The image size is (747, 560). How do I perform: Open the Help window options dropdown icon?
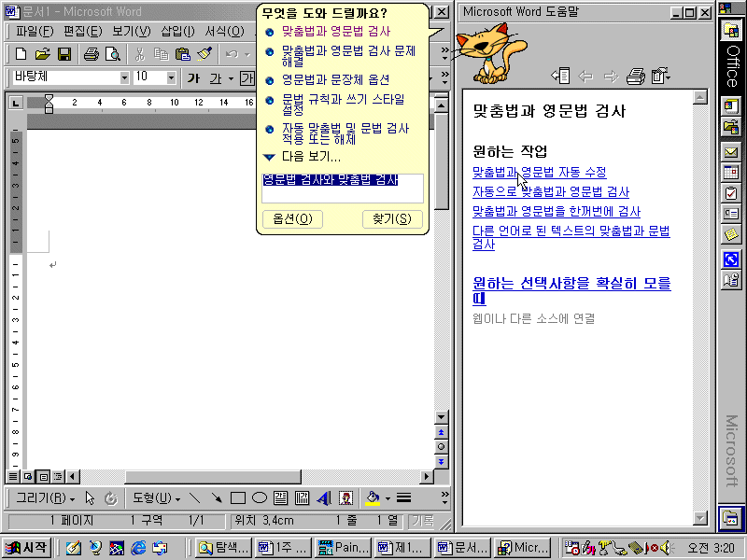661,76
